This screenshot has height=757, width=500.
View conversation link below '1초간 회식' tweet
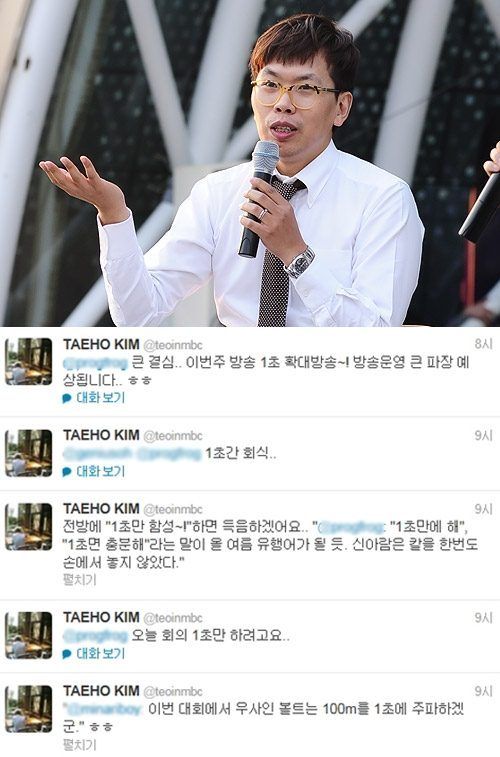[x=100, y=472]
